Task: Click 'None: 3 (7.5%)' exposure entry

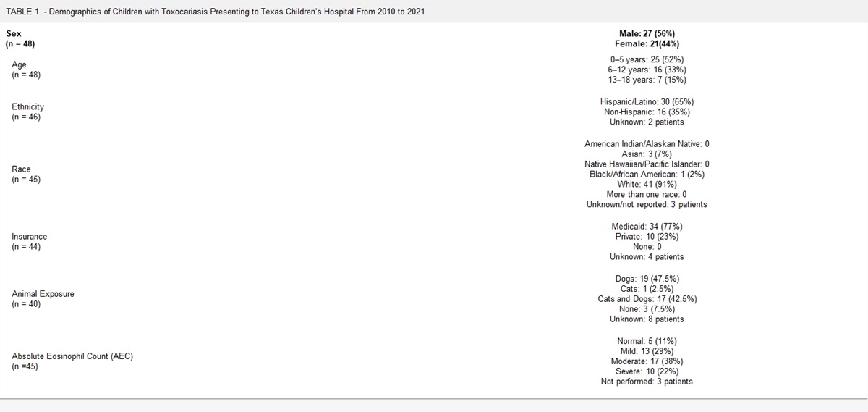Action: (x=646, y=309)
